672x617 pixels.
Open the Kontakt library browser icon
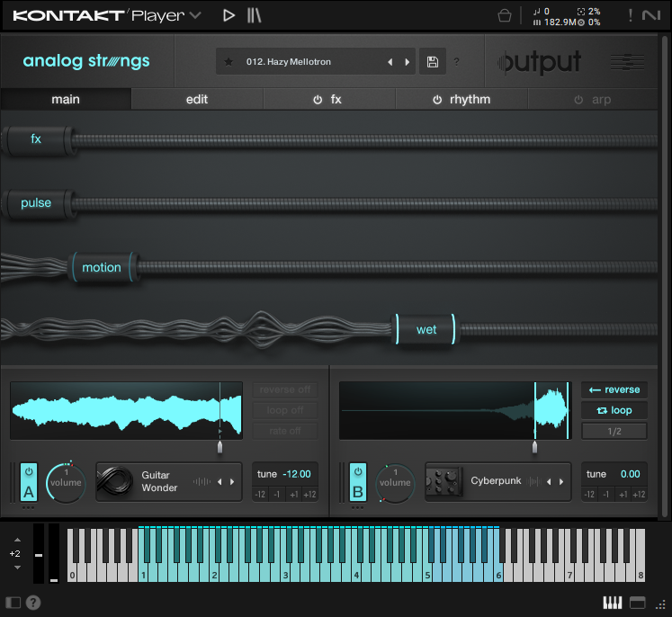(x=254, y=16)
